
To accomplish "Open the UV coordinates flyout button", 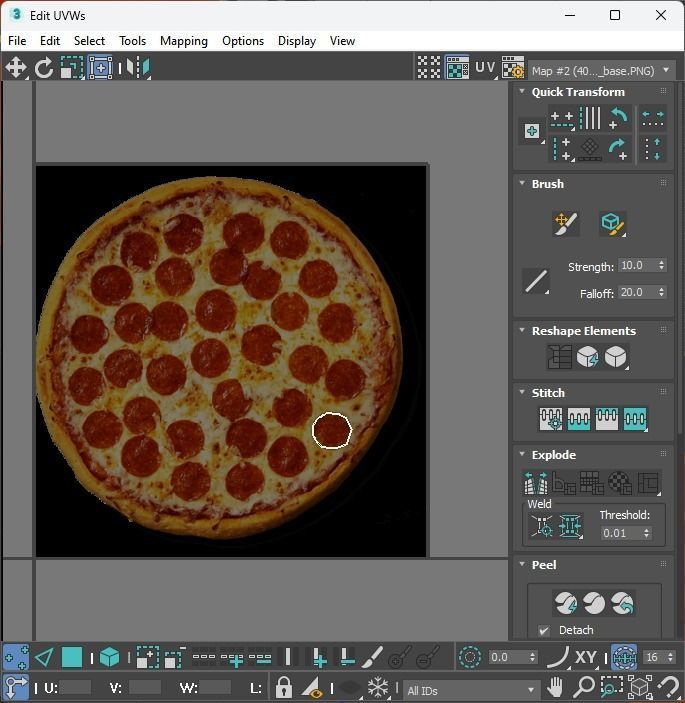I will click(x=486, y=68).
